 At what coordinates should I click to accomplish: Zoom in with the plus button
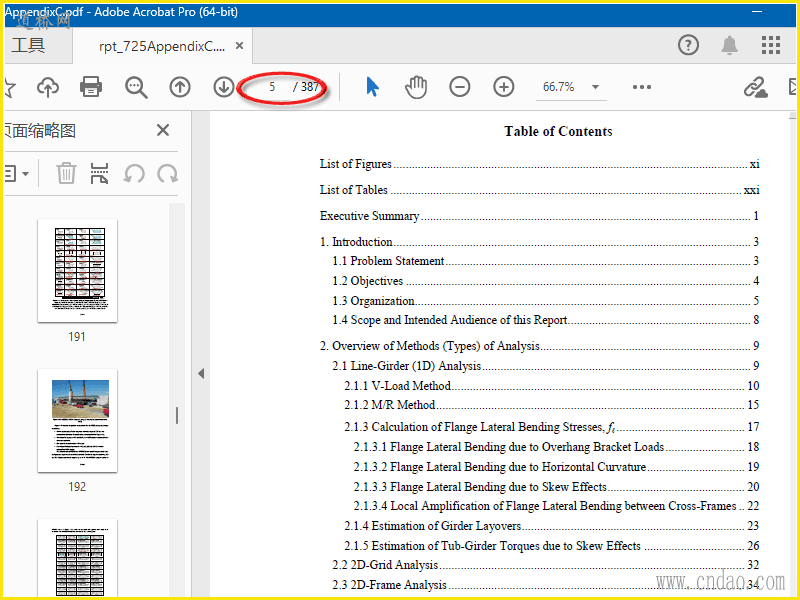click(x=504, y=87)
